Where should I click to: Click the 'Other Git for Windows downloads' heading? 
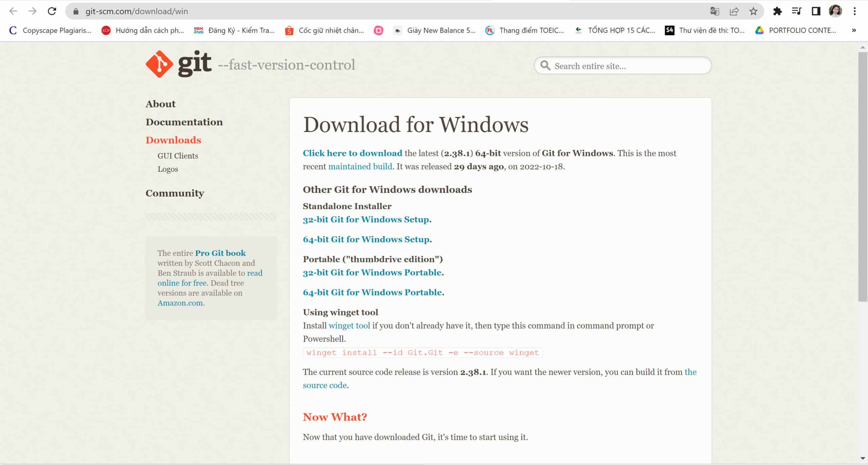(387, 189)
